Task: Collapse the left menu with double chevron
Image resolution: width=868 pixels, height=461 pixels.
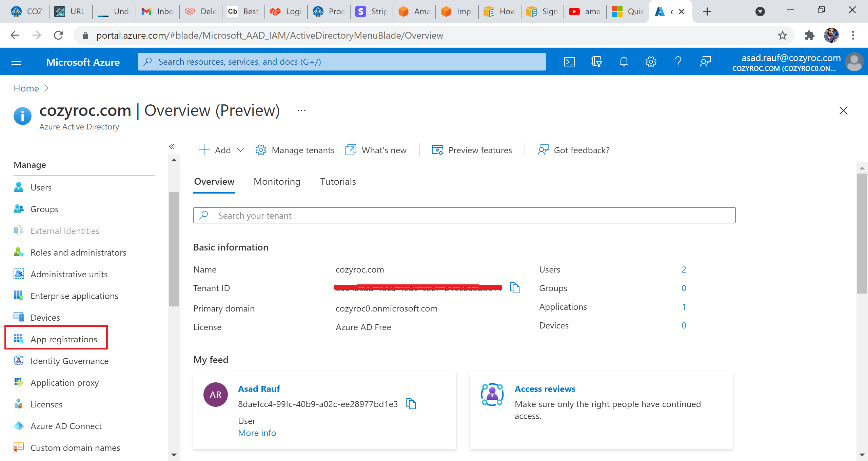Action: [172, 146]
